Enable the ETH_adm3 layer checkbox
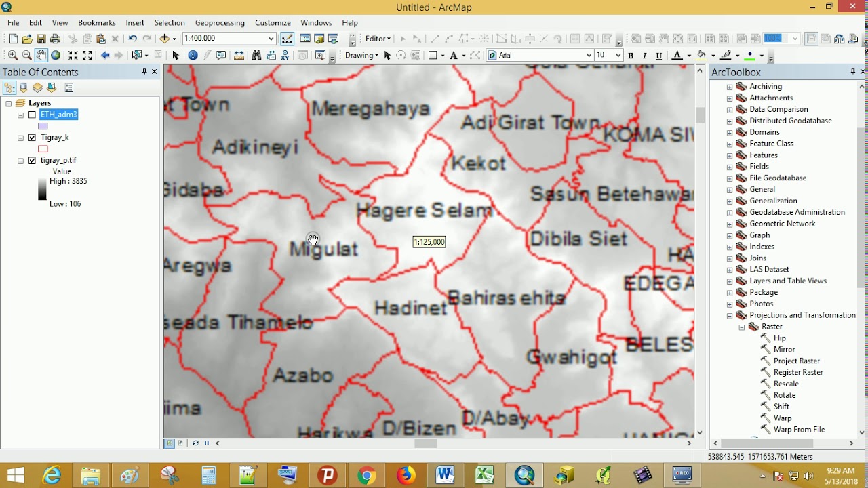Viewport: 868px width, 488px height. point(32,115)
